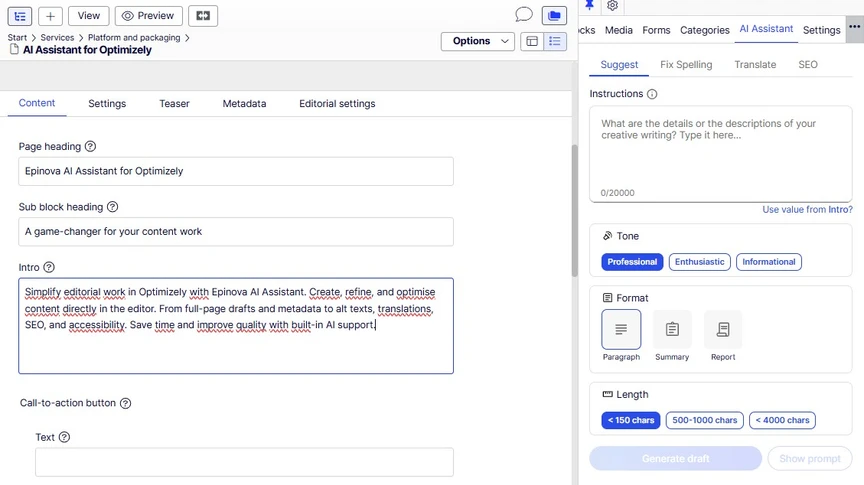864x485 pixels.
Task: Switch to the Categories pane tab
Action: click(705, 30)
